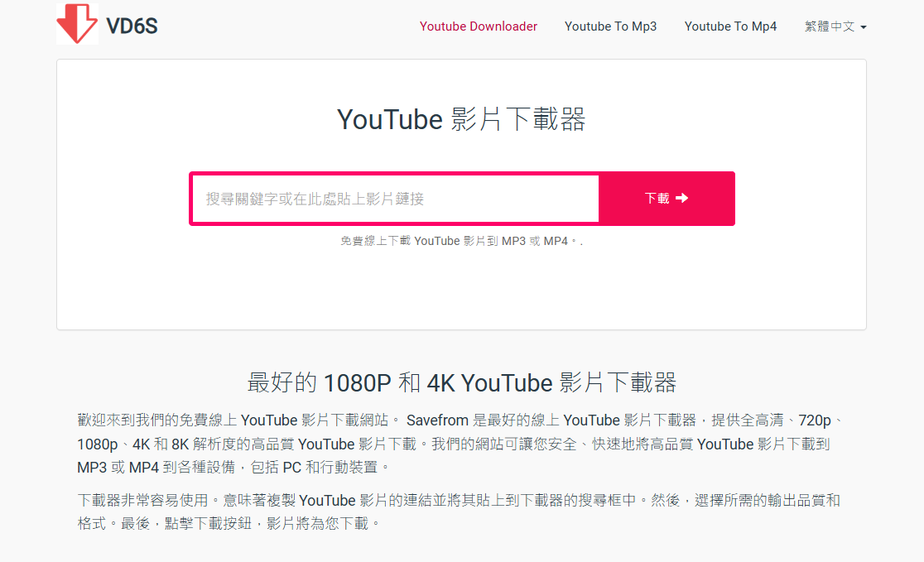Click the empty card area below subtitle
This screenshot has width=924, height=562.
[x=461, y=289]
